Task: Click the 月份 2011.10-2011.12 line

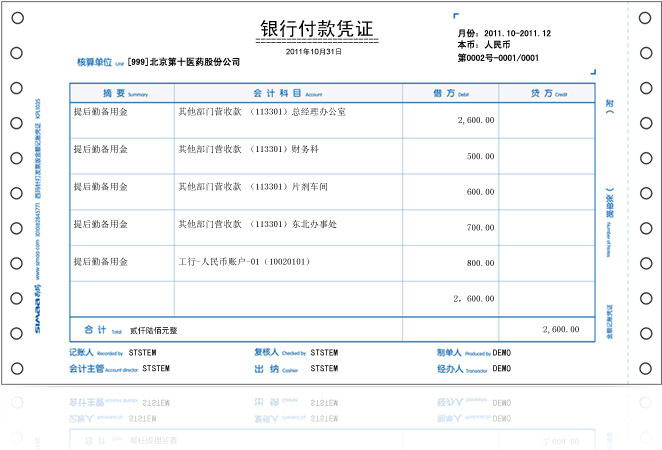Action: pyautogui.click(x=504, y=33)
